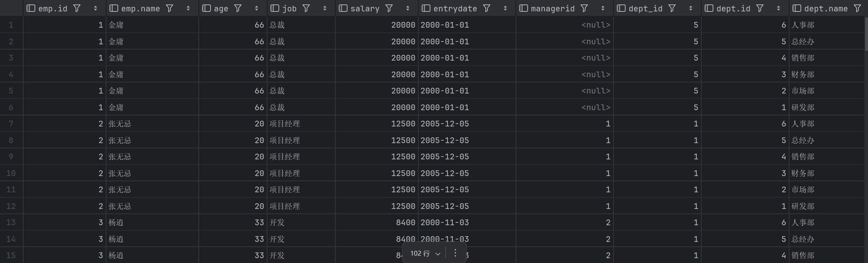Click the filter icon on emp.id column

77,8
